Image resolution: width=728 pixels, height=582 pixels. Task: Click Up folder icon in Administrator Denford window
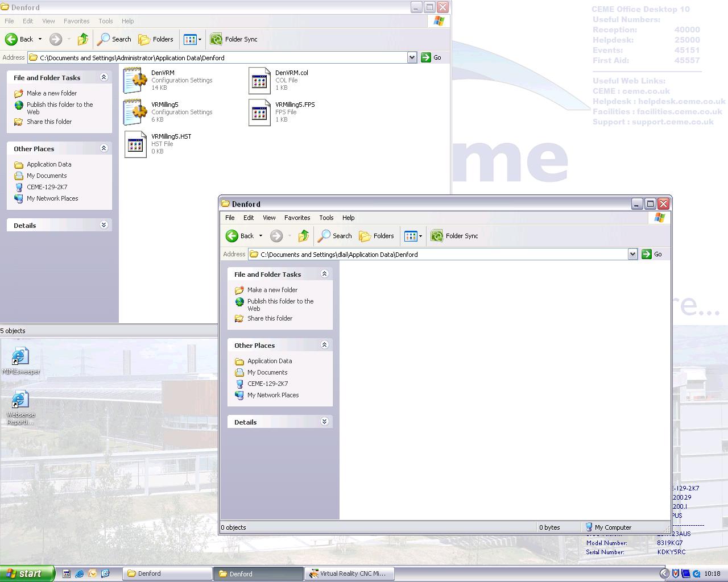point(83,39)
